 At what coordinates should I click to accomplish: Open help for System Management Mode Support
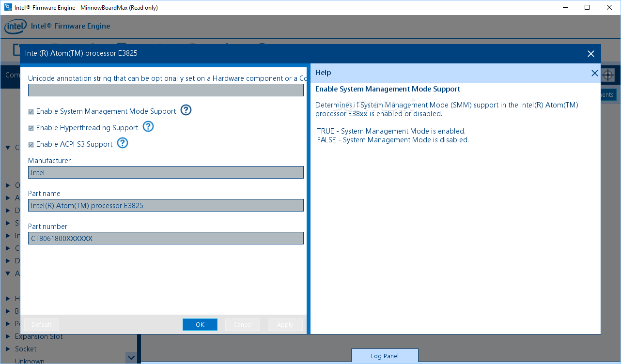186,110
